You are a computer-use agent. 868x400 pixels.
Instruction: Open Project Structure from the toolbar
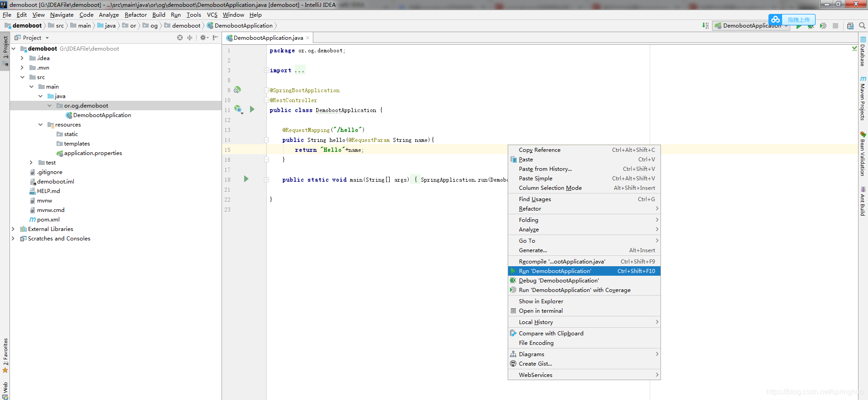point(850,26)
